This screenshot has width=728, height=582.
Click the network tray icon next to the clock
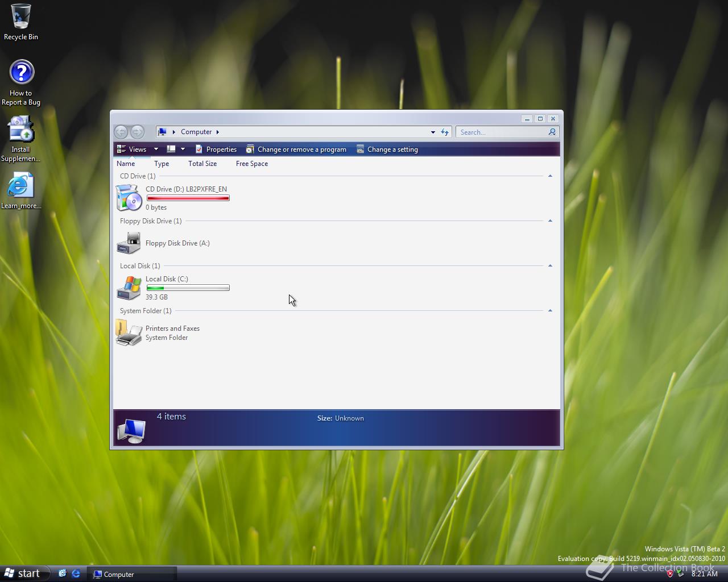[x=681, y=573]
